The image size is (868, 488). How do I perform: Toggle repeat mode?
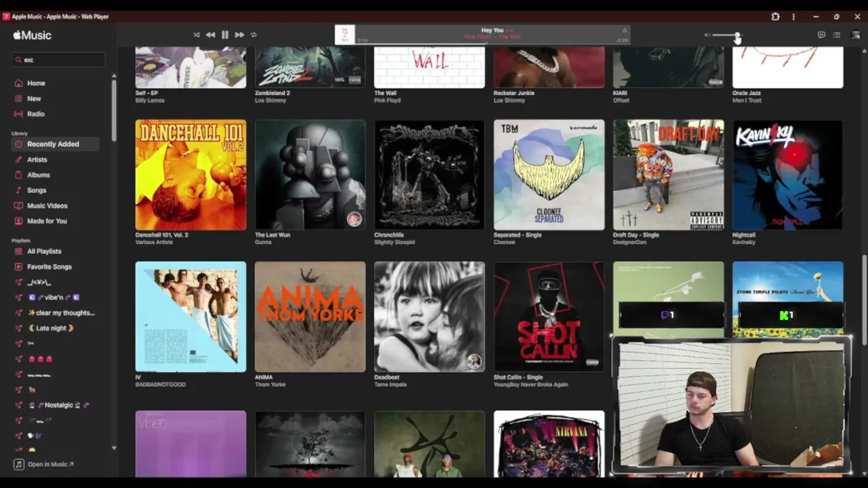(254, 35)
